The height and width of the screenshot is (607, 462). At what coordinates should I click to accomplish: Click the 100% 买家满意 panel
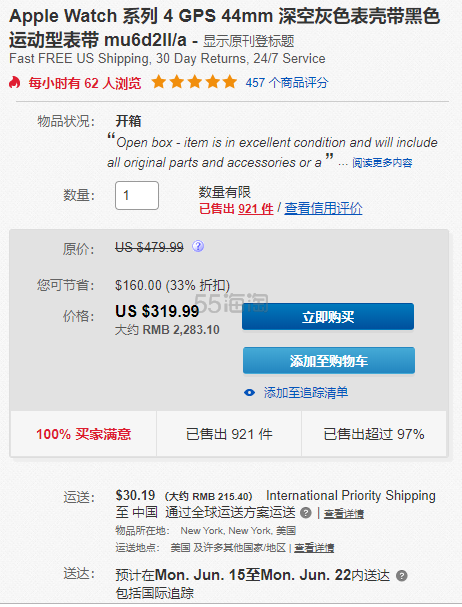click(84, 434)
